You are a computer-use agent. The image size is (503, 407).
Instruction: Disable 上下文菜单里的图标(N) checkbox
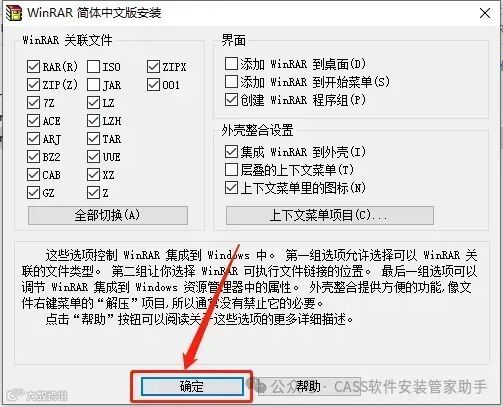[231, 188]
